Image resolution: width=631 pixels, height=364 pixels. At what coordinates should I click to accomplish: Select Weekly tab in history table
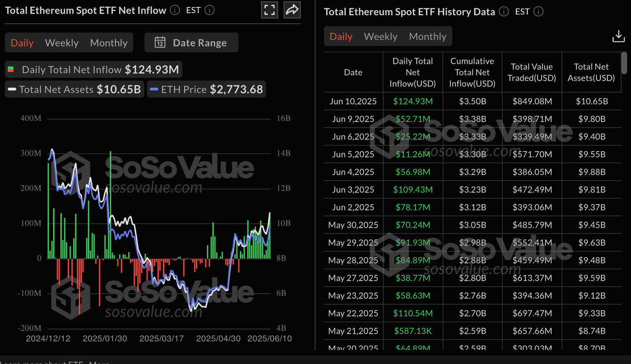(380, 37)
